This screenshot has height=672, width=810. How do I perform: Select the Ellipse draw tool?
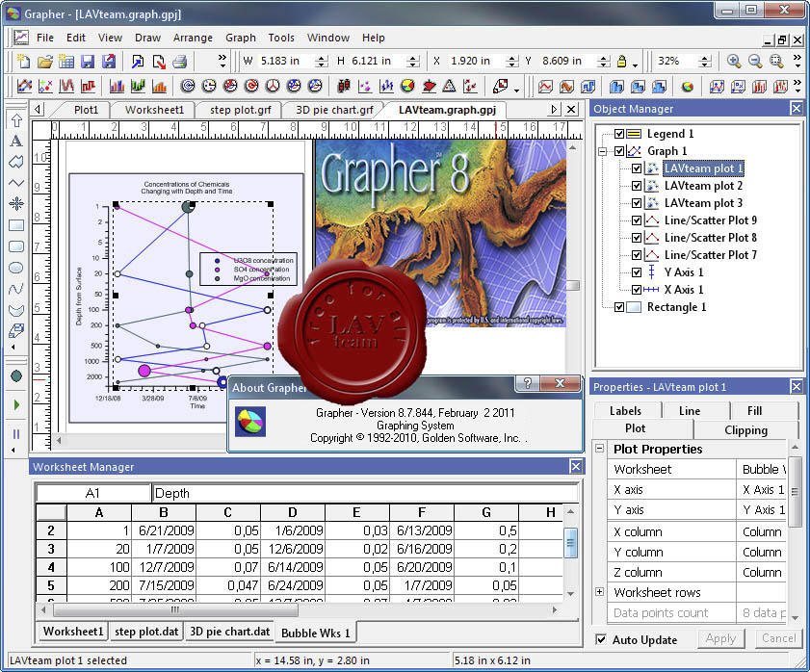pyautogui.click(x=16, y=268)
